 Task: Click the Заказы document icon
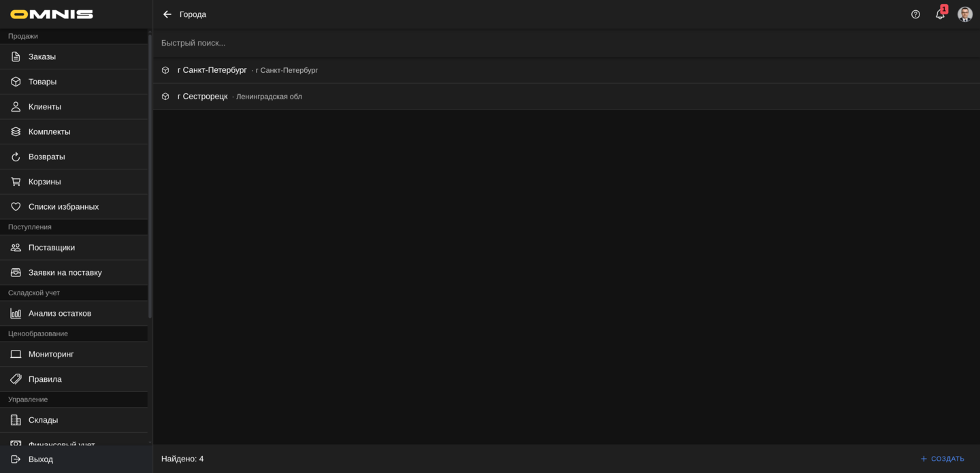(x=16, y=56)
